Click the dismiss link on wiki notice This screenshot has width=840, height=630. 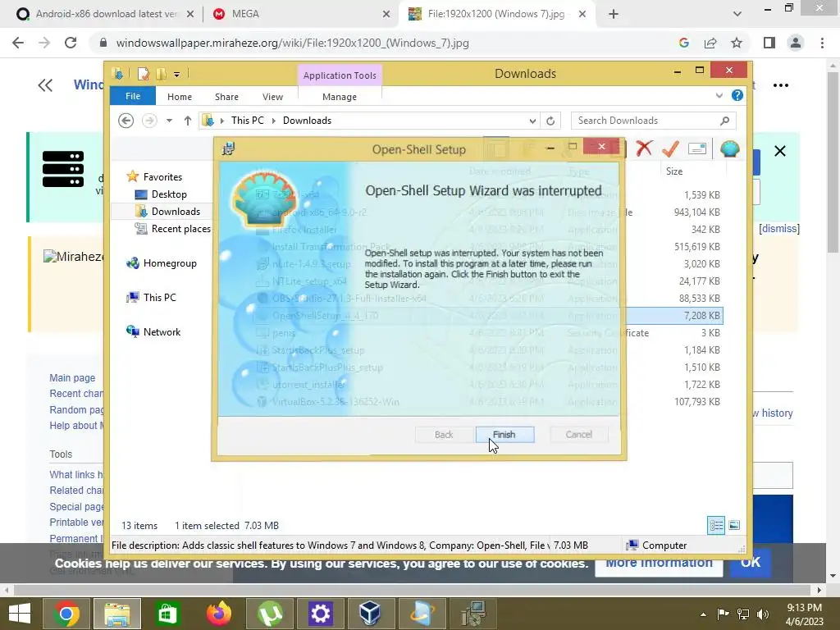[x=779, y=229]
